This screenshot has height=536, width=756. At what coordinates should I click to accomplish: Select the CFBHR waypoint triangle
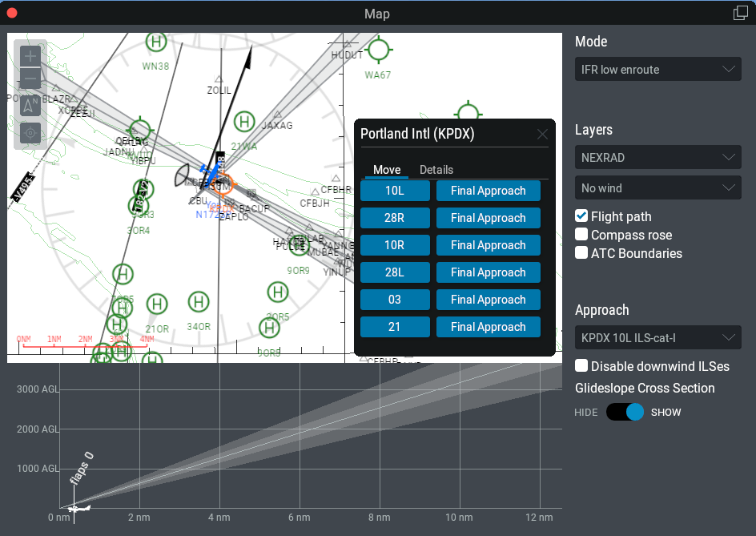(336, 179)
